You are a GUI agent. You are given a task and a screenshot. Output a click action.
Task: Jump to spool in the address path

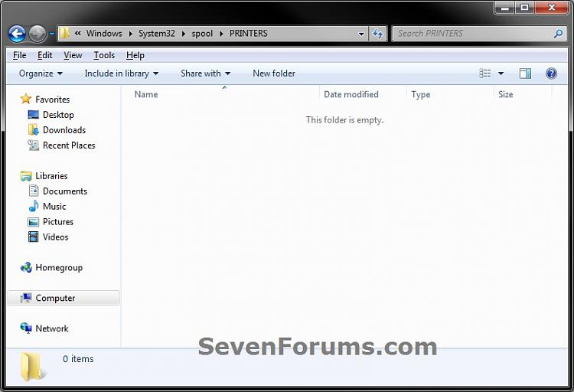click(x=202, y=34)
